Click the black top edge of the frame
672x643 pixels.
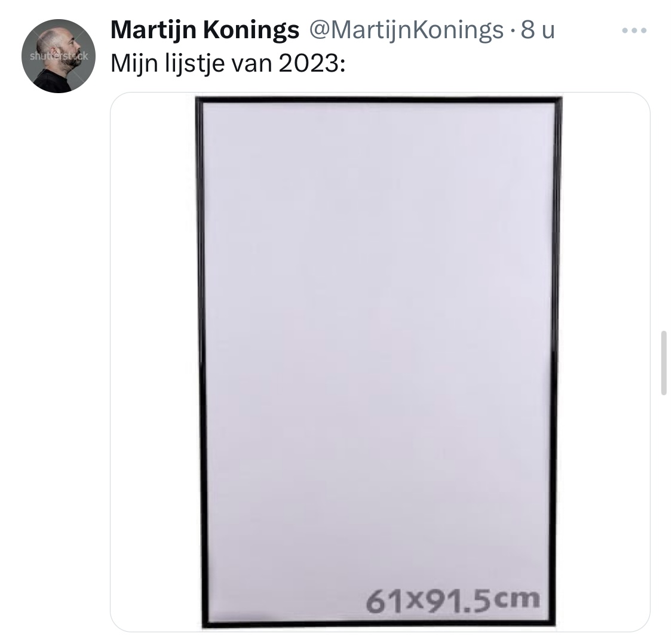pos(379,100)
